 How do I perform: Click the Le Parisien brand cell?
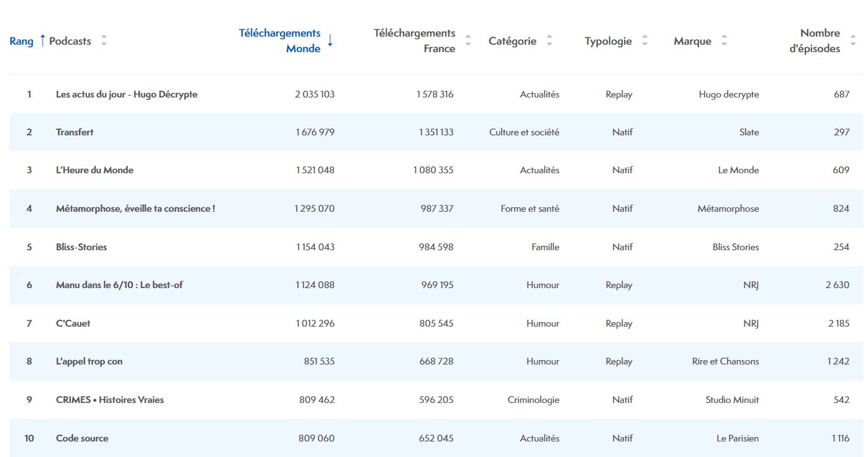coord(738,438)
